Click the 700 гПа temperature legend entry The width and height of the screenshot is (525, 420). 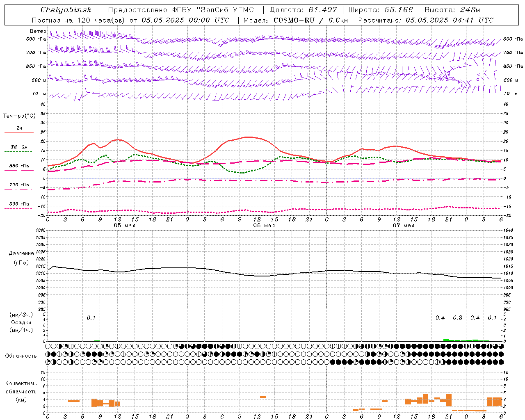19,185
